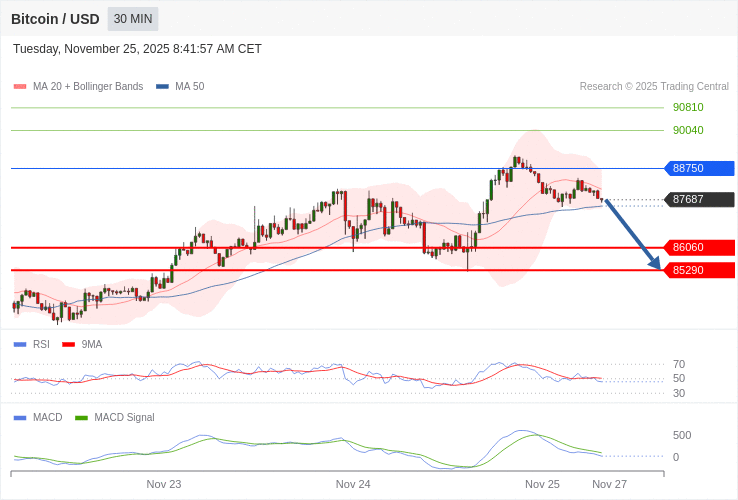Select the 88750 blue price label
This screenshot has height=500, width=738.
tap(699, 168)
